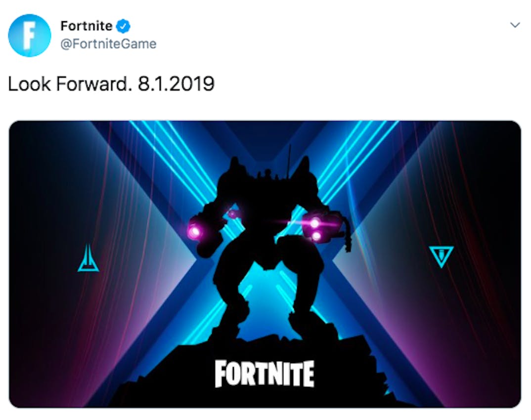Visit the @FortniteGame handle
This screenshot has height=420, width=531.
click(108, 44)
